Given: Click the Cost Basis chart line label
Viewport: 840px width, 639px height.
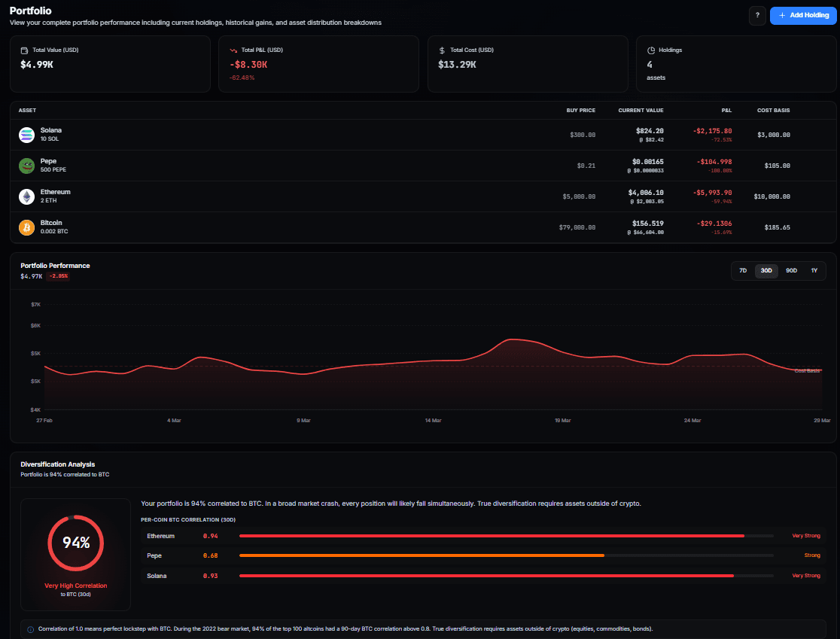Looking at the screenshot, I should click(807, 370).
